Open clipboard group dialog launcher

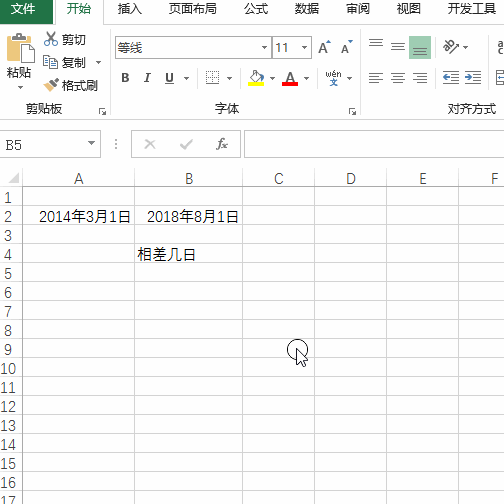pyautogui.click(x=102, y=111)
